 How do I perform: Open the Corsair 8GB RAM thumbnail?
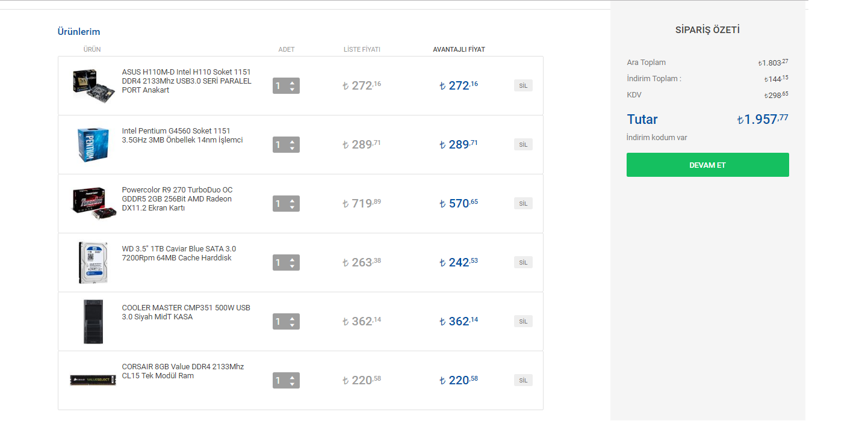point(93,380)
